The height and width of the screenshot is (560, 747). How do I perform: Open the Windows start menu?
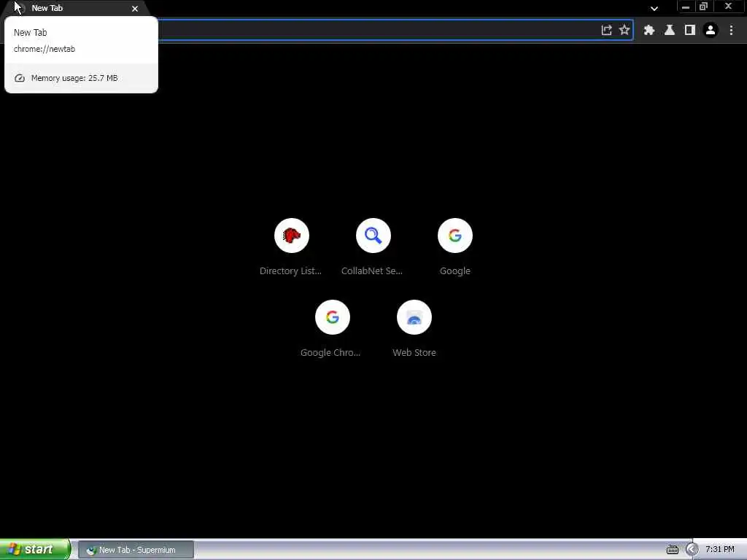pos(35,550)
